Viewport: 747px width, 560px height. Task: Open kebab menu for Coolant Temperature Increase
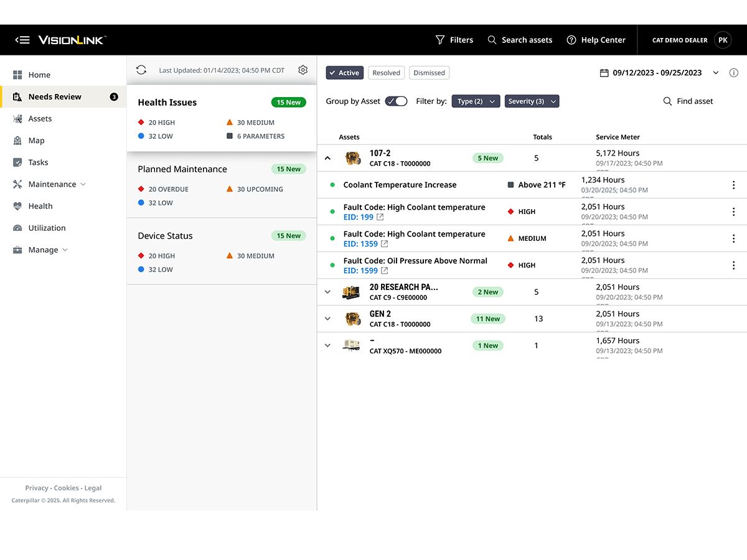(x=733, y=185)
